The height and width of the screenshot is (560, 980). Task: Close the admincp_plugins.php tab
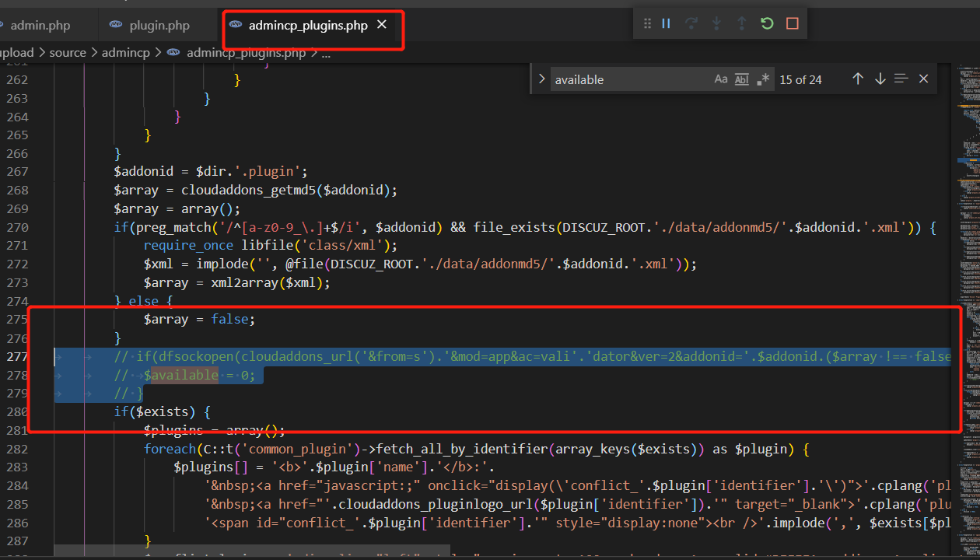pos(382,25)
